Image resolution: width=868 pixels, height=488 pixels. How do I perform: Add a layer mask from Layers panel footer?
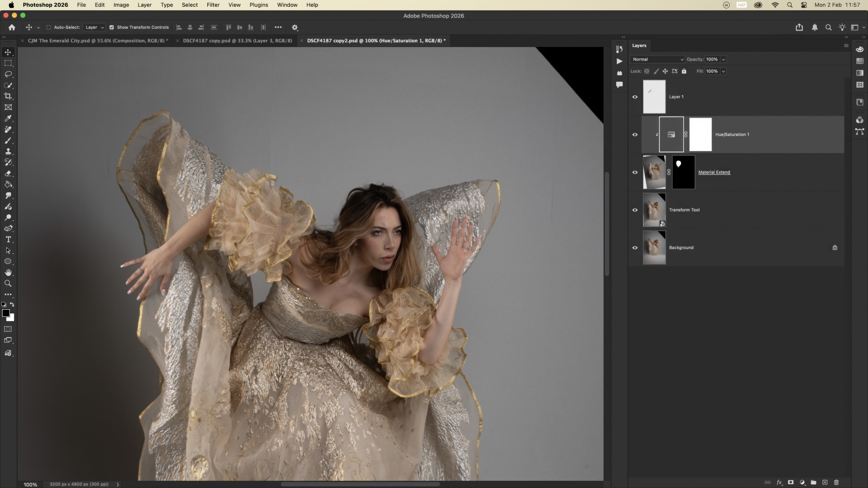790,482
